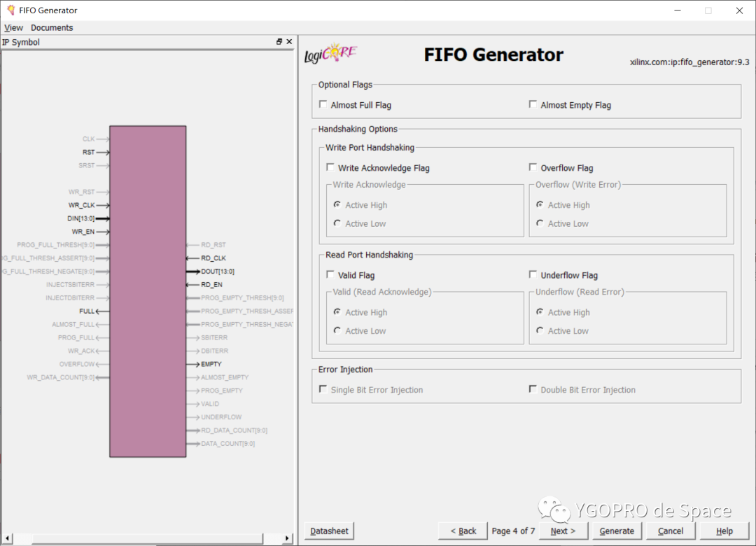The width and height of the screenshot is (756, 546).
Task: Select Active Low for Underflow (Read Error)
Action: (x=540, y=330)
